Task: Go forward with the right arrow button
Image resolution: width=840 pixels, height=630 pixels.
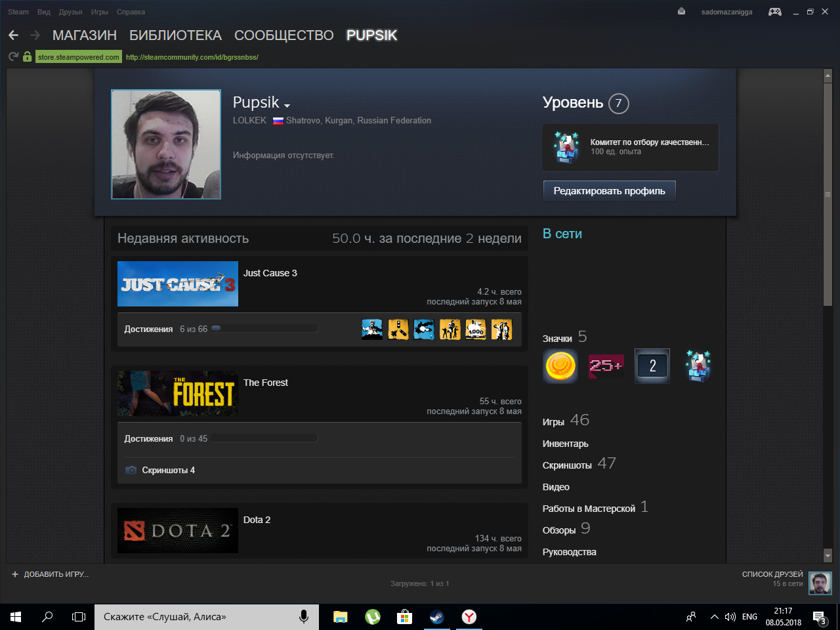Action: pos(35,35)
